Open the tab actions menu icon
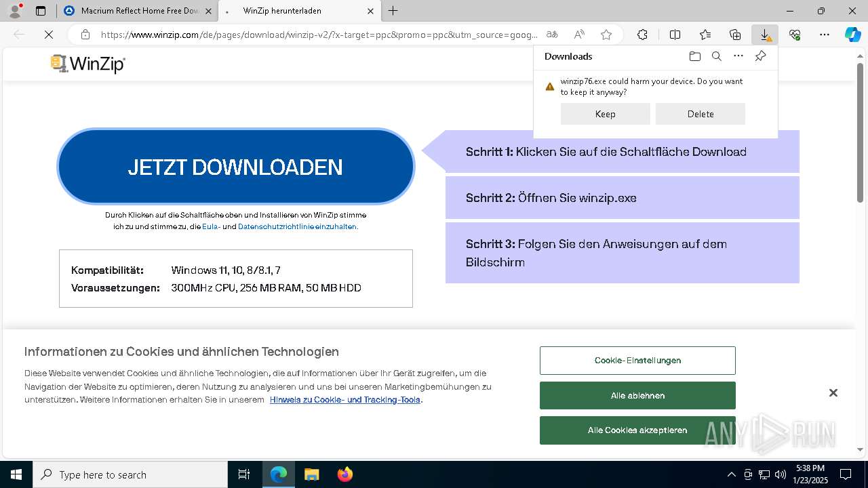The width and height of the screenshot is (868, 488). click(41, 11)
